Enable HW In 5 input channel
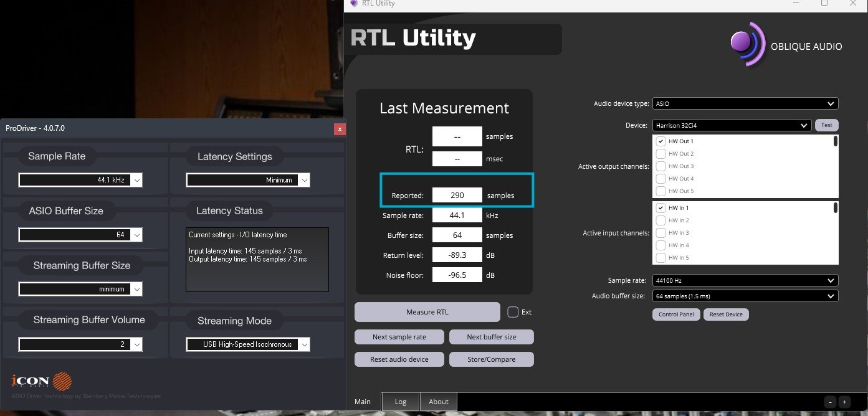This screenshot has width=868, height=416. point(661,258)
